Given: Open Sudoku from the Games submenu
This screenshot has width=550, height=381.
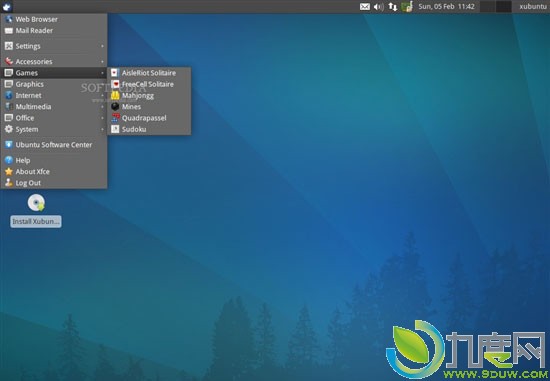Looking at the screenshot, I should (x=149, y=129).
